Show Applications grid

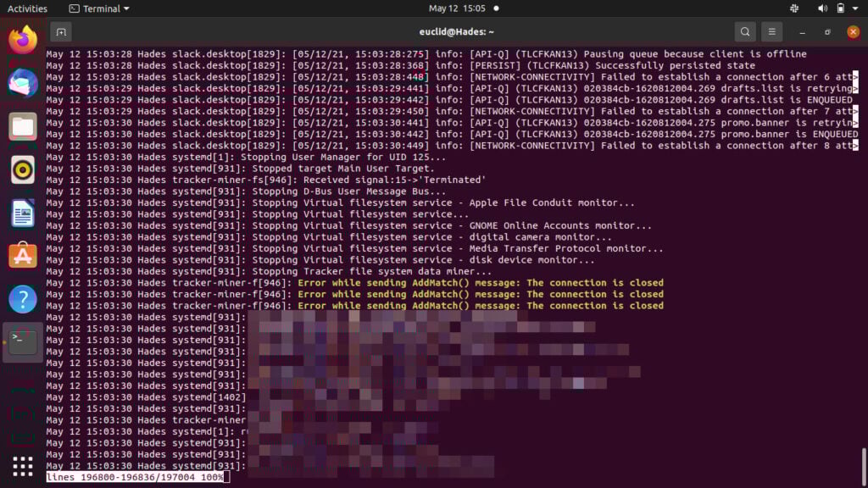pos(23,467)
